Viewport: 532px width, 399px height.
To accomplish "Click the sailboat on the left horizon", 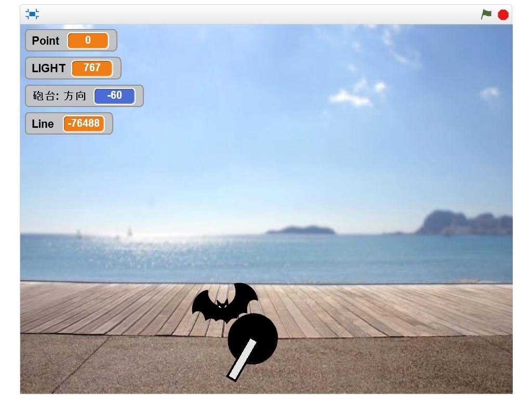I will (x=129, y=231).
